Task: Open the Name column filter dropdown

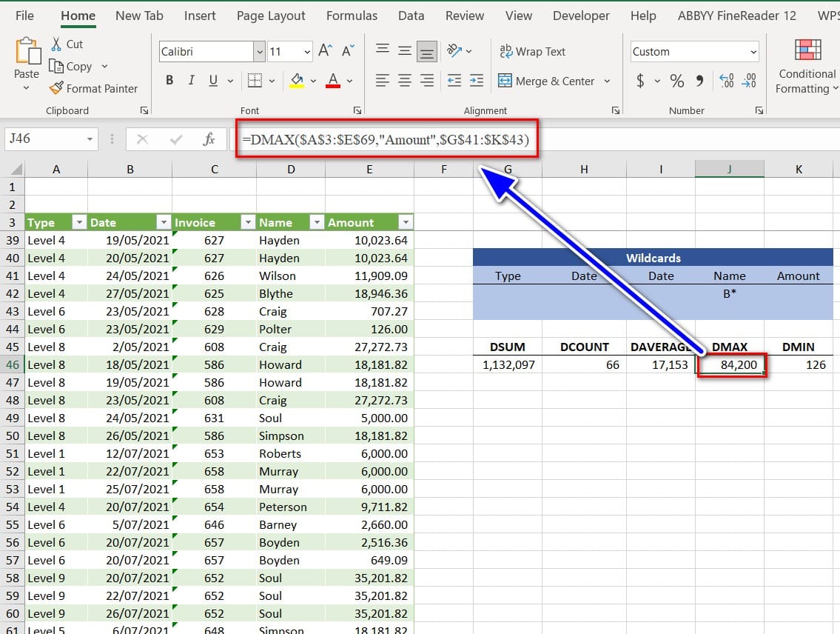Action: (316, 222)
